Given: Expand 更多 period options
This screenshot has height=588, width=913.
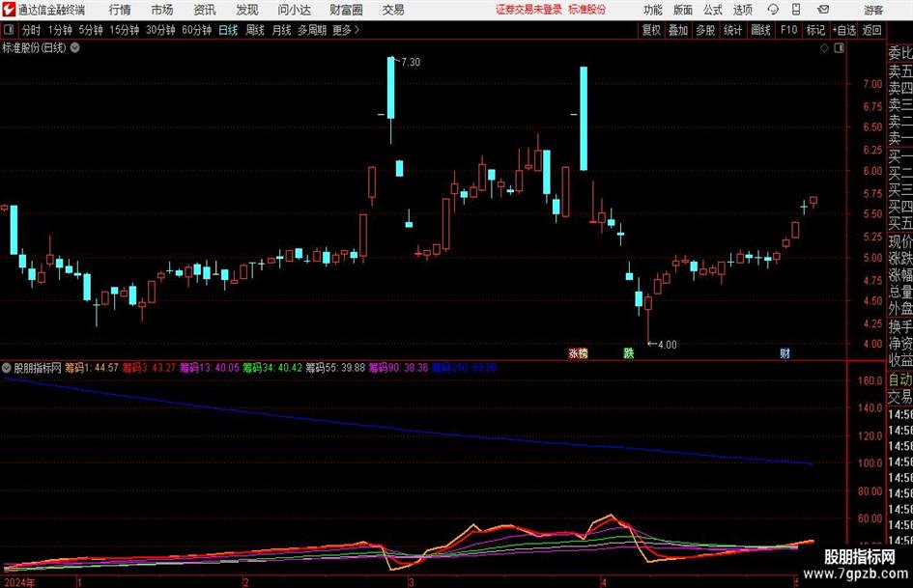Looking at the screenshot, I should [x=346, y=30].
